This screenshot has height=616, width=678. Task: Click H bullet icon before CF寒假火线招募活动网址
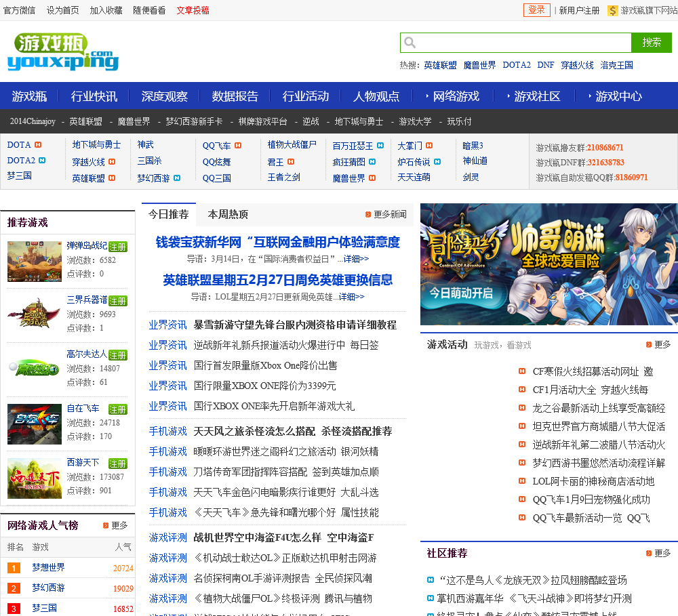(522, 371)
